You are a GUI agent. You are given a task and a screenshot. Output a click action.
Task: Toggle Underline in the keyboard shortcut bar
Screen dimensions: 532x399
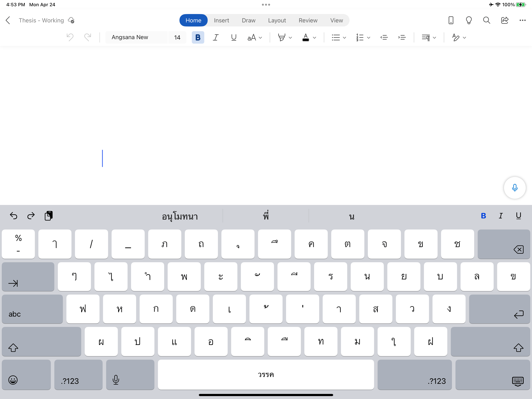[518, 216]
